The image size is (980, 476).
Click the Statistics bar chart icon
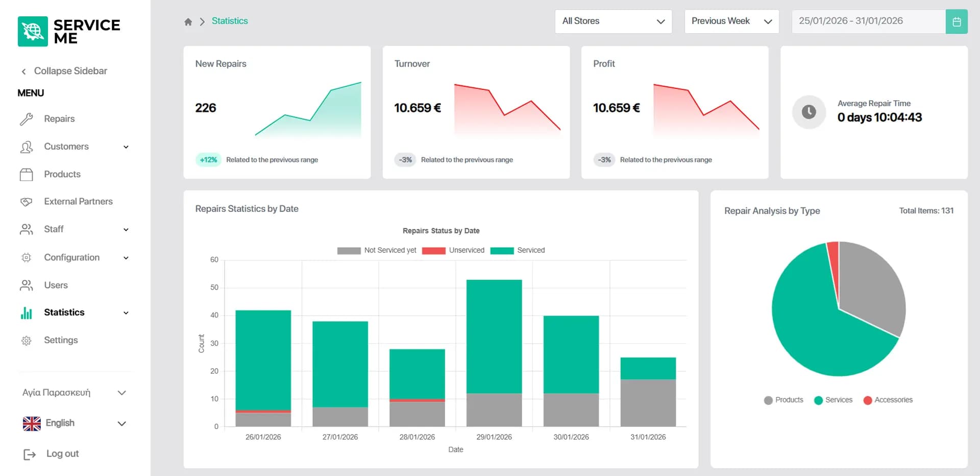point(27,313)
